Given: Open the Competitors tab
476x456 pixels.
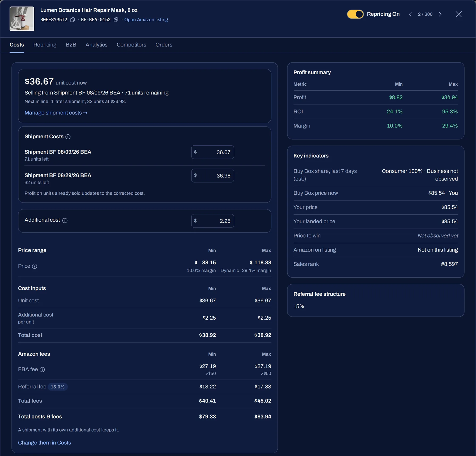Looking at the screenshot, I should click(131, 45).
